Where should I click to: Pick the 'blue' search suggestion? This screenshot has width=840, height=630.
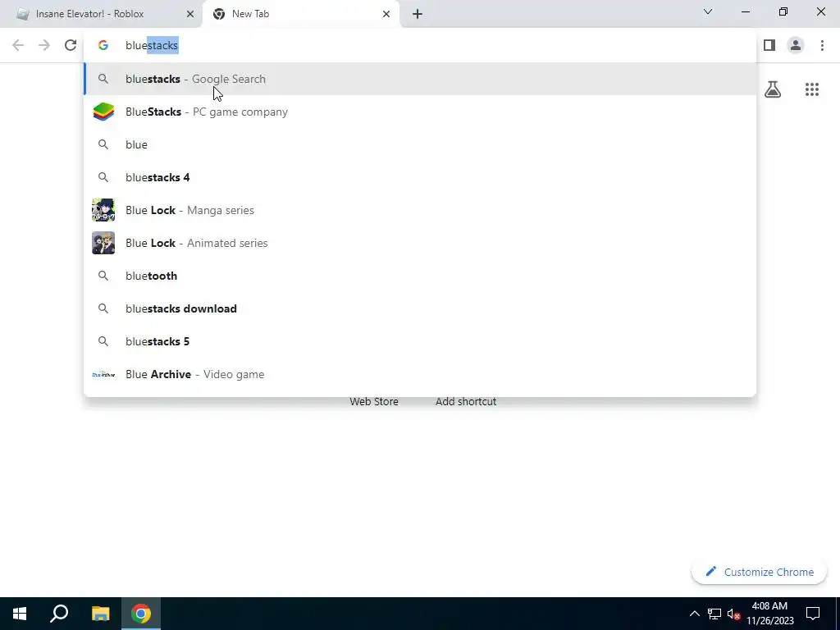(x=420, y=144)
